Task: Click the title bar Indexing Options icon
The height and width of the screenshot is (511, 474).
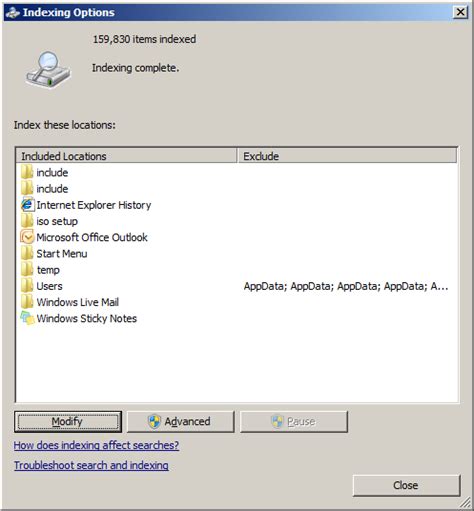Action: [13, 13]
